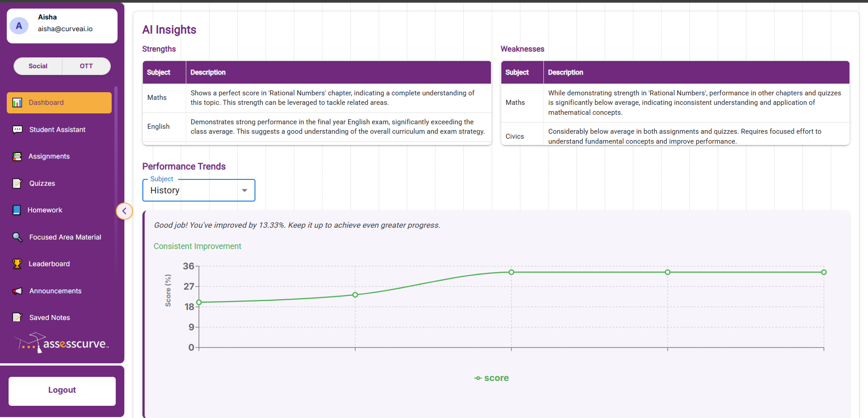Click the Subject dropdown arrow

point(245,190)
